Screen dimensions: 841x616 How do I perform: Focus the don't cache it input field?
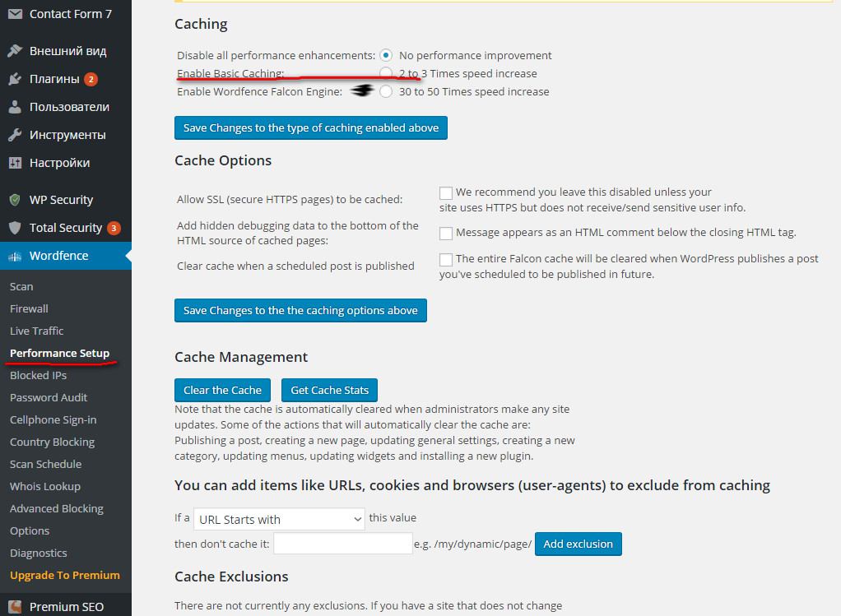pos(342,544)
